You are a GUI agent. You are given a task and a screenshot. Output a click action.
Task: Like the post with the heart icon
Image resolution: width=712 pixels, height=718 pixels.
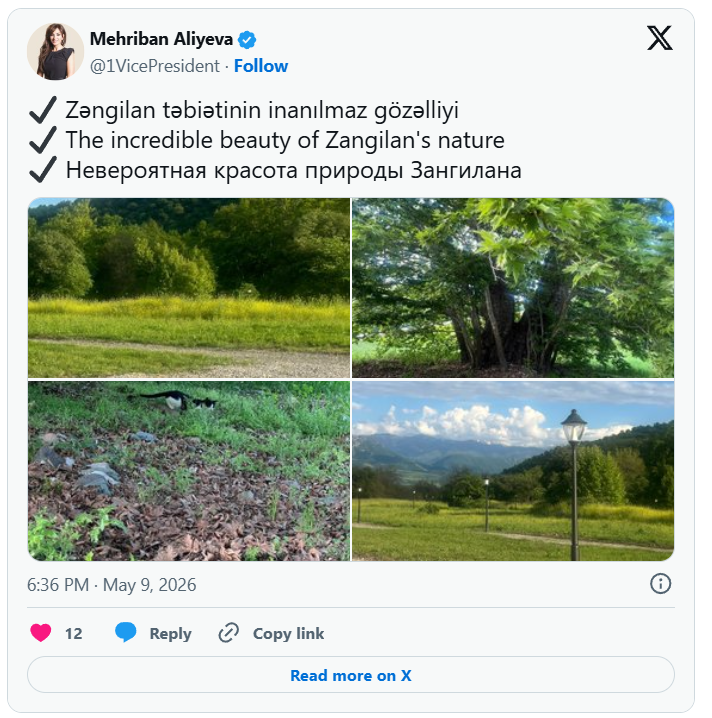point(41,633)
